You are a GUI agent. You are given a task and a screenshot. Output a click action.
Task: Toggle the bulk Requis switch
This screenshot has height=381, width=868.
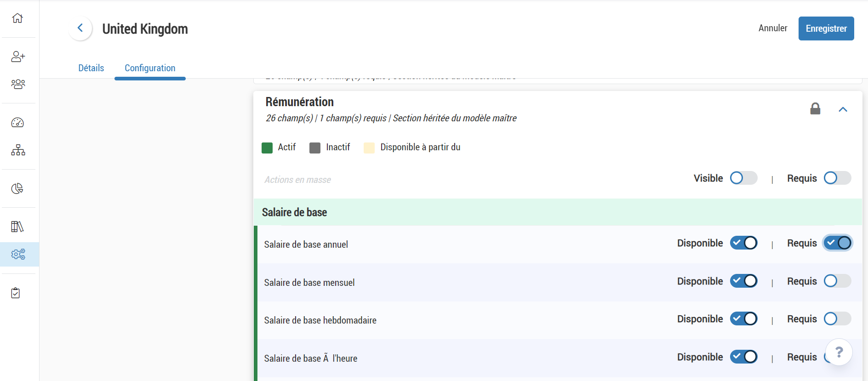837,178
